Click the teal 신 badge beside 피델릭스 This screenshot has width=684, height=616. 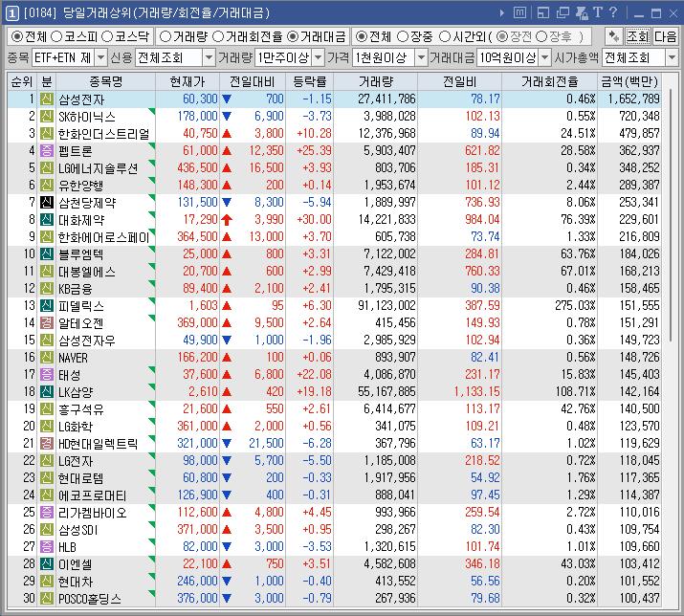(x=47, y=306)
